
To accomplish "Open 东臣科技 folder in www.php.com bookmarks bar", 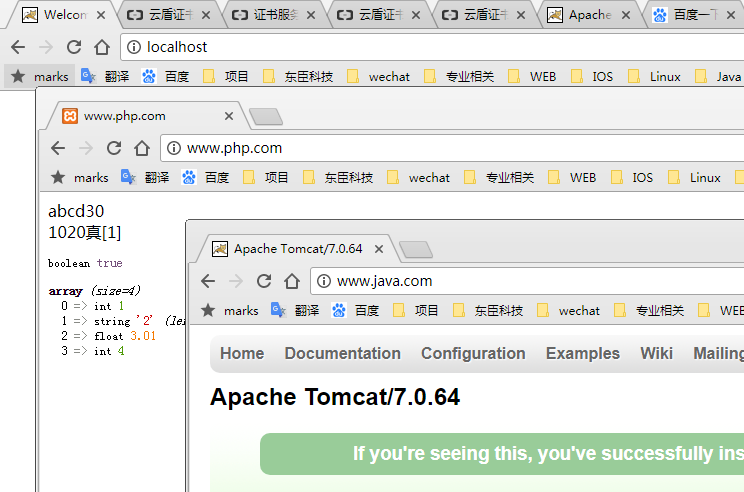I will point(338,177).
